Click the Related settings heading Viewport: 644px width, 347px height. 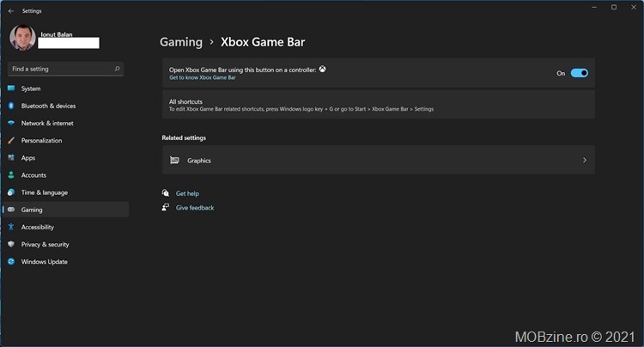pos(184,138)
